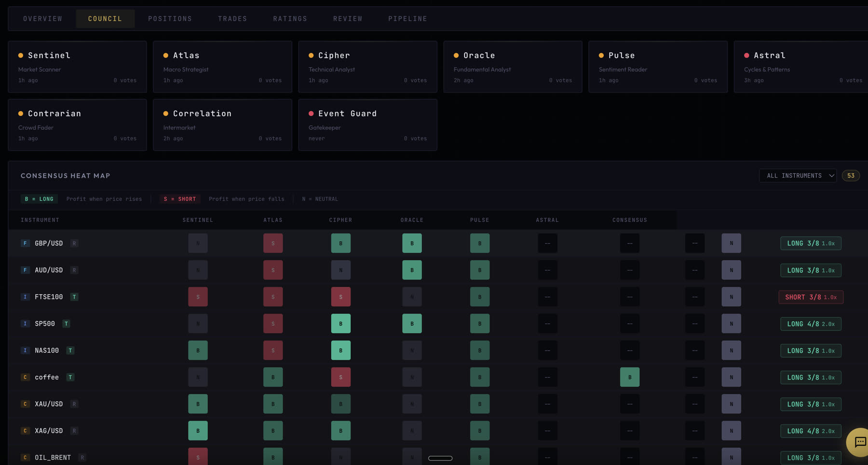Click the Consensus column header
This screenshot has height=465, width=868.
pos(630,220)
